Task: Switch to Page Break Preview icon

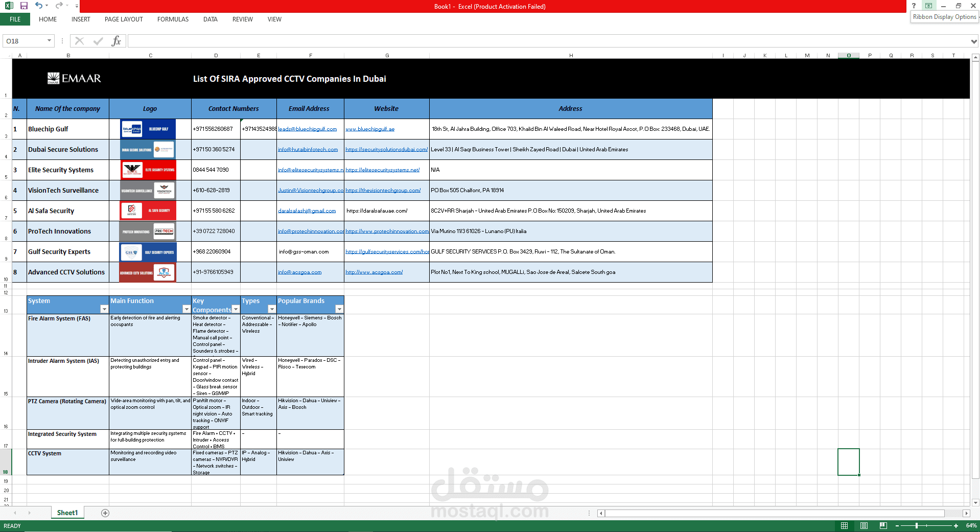Action: pyautogui.click(x=883, y=525)
